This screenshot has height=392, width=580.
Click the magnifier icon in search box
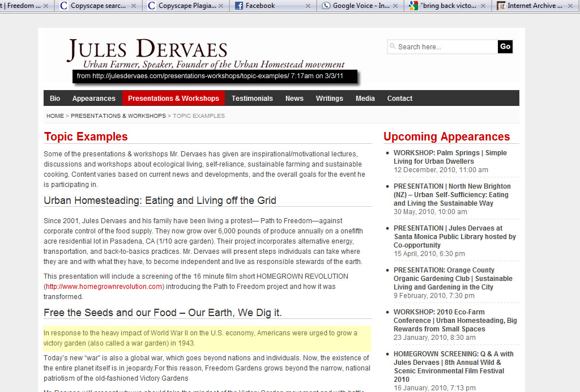393,46
